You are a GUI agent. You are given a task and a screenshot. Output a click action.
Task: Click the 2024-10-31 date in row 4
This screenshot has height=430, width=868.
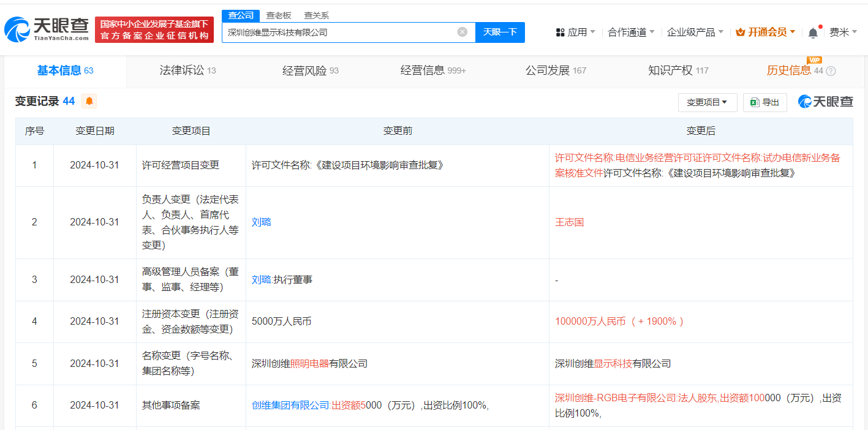point(94,321)
